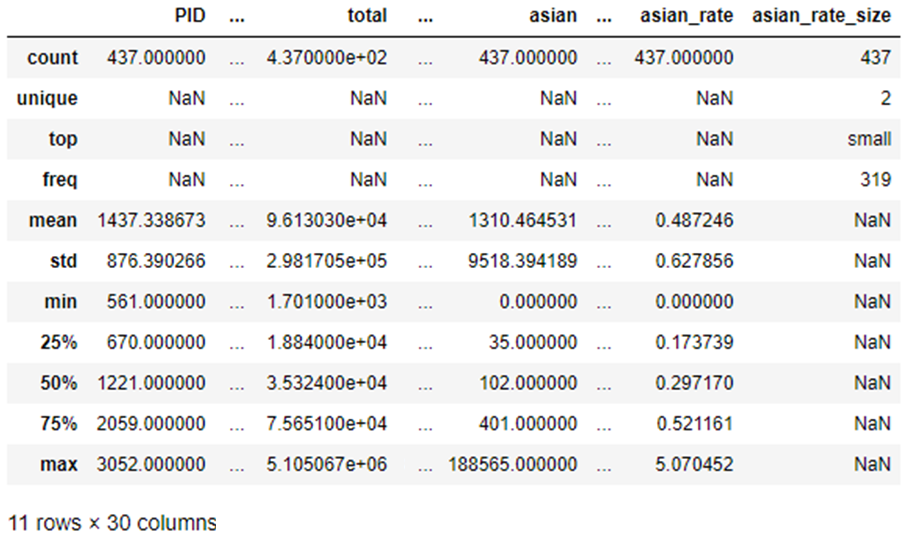This screenshot has height=535, width=902.
Task: Click the 25% row label
Action: 59,342
